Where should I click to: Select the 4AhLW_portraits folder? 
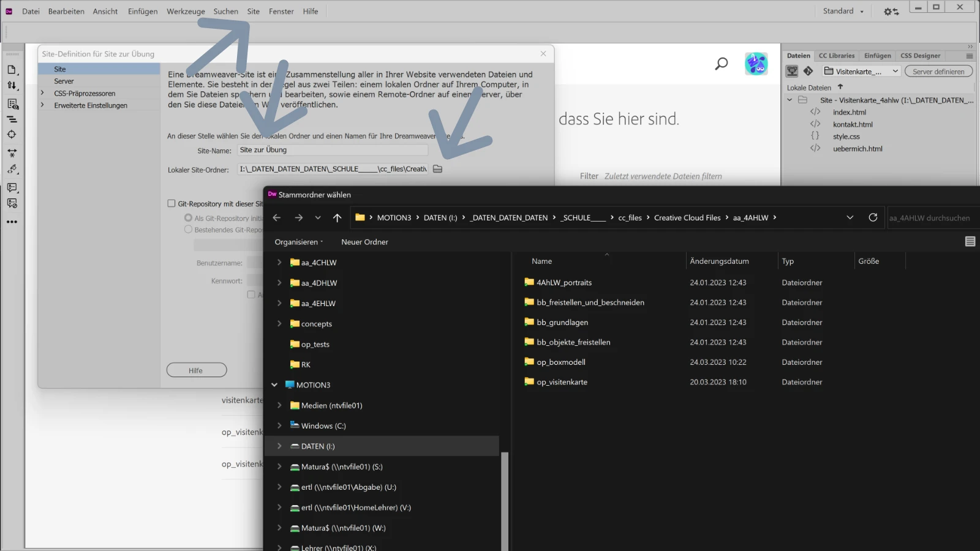tap(564, 283)
